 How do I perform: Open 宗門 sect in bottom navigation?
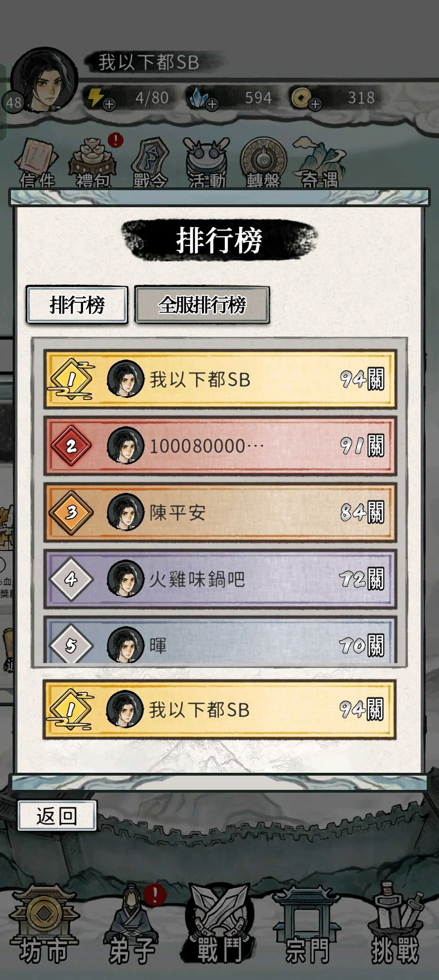click(x=307, y=924)
